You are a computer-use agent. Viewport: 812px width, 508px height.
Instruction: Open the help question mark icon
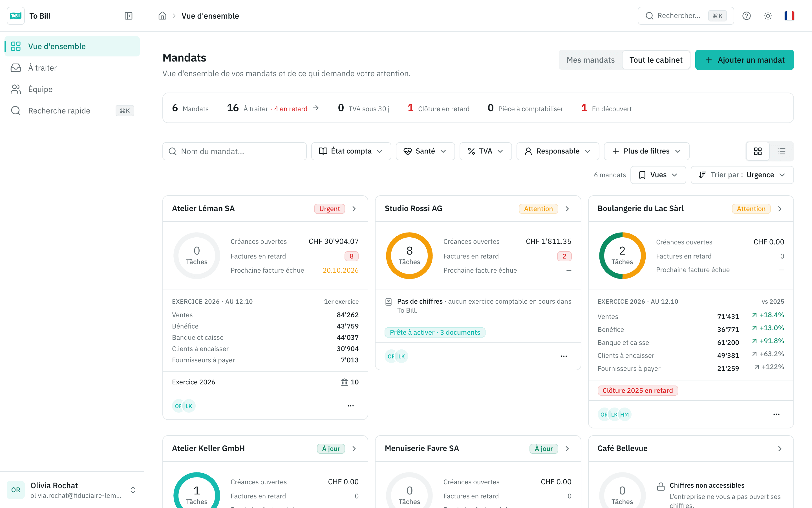[x=746, y=16]
